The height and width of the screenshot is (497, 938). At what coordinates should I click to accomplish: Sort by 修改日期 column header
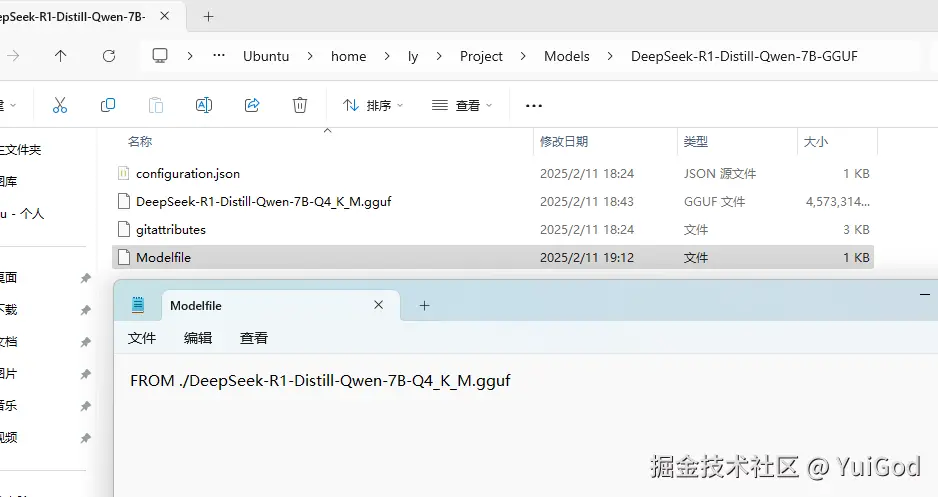(x=564, y=142)
